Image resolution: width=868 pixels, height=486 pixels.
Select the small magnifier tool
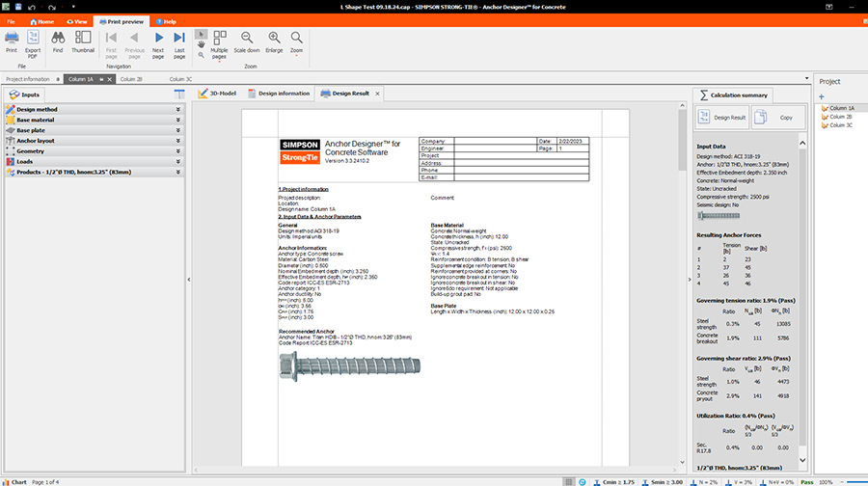tap(201, 55)
